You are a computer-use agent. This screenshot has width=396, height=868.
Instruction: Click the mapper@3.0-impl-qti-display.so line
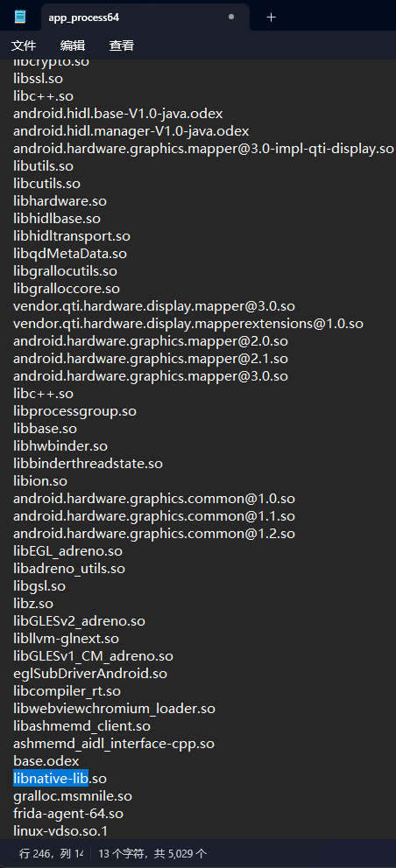(x=203, y=149)
